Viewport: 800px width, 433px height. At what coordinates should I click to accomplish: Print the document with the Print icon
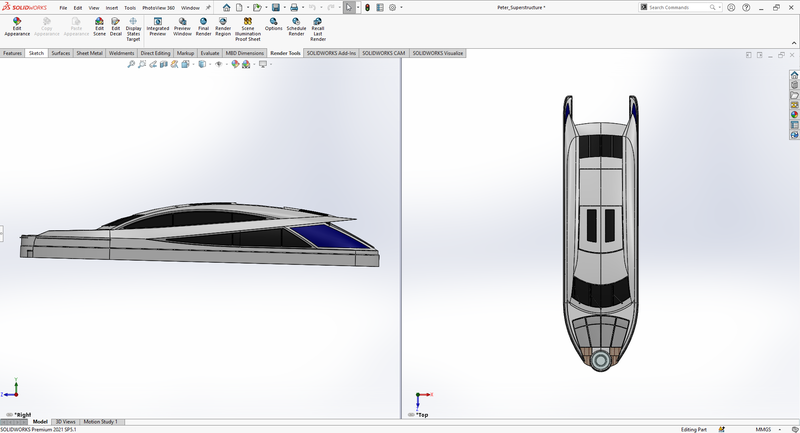pyautogui.click(x=294, y=8)
